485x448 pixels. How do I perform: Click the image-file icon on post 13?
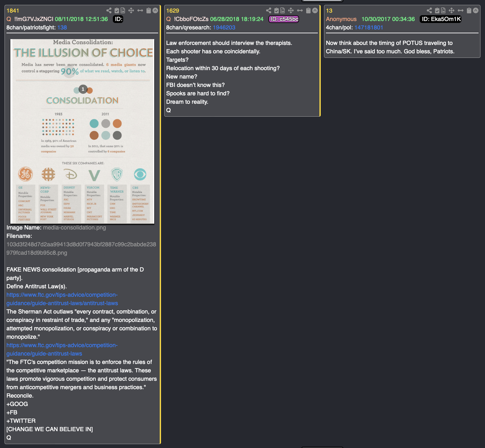[443, 10]
